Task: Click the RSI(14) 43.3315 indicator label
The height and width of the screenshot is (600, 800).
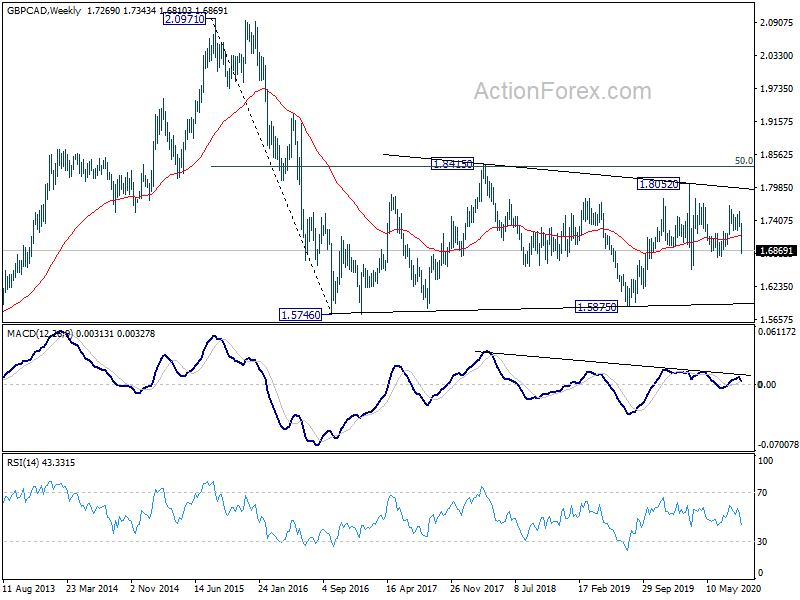Action: tap(41, 463)
